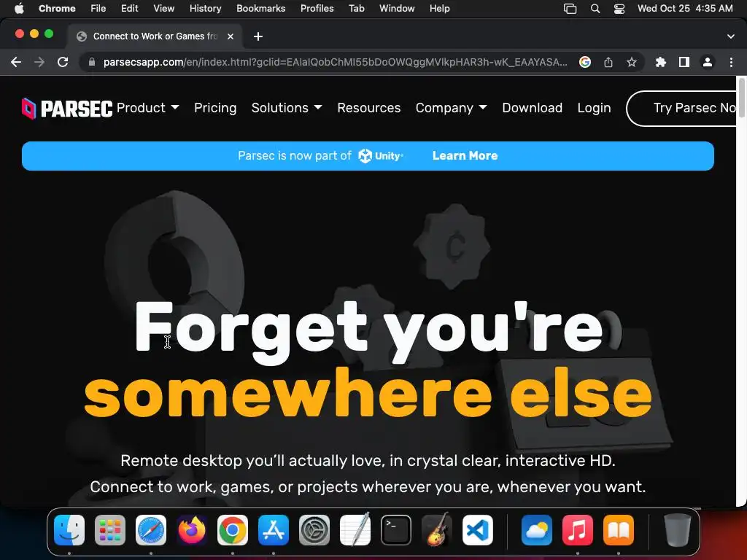Bookmark this page with the star icon

tap(631, 62)
